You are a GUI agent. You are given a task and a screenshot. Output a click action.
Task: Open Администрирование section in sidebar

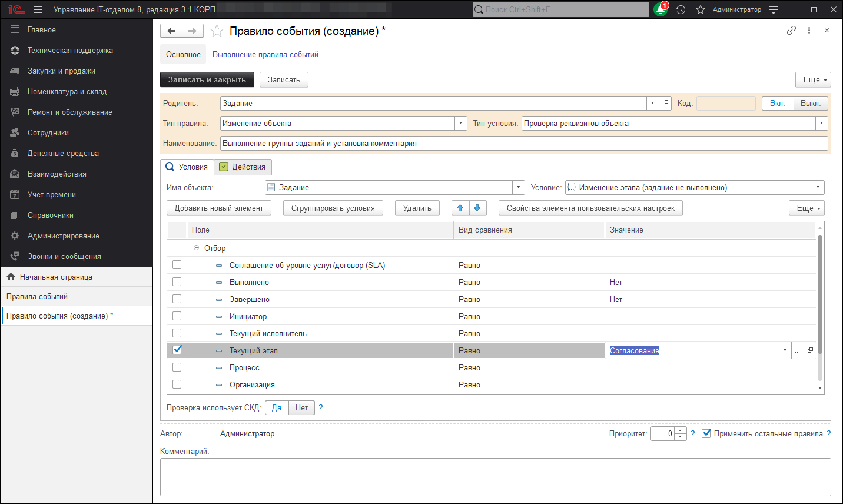[x=63, y=236]
